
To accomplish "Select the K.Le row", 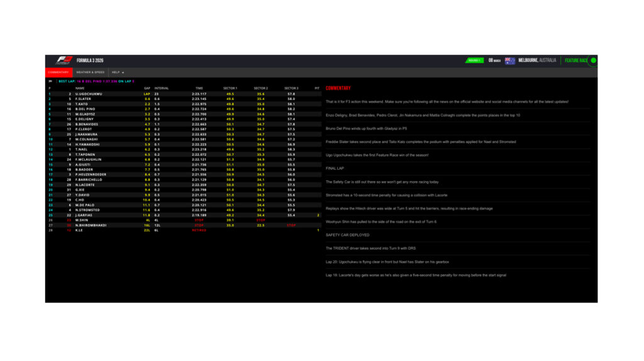I will click(184, 230).
